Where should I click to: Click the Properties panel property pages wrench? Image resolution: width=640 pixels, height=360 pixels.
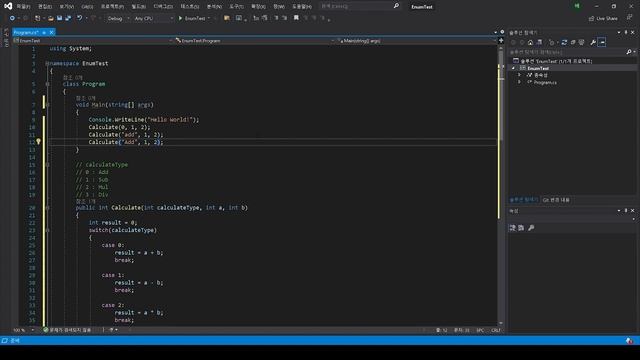[x=531, y=228]
